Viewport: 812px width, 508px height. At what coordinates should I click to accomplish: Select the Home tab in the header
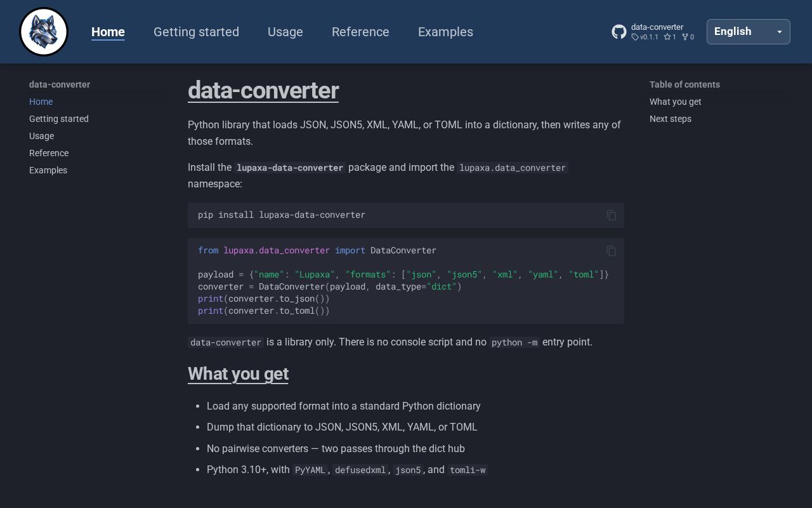pyautogui.click(x=108, y=32)
